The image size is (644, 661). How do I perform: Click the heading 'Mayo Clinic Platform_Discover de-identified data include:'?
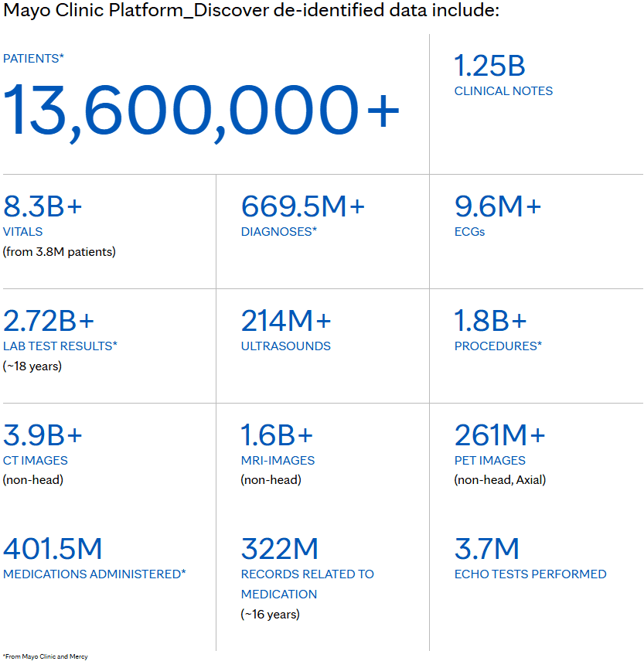coord(251,10)
